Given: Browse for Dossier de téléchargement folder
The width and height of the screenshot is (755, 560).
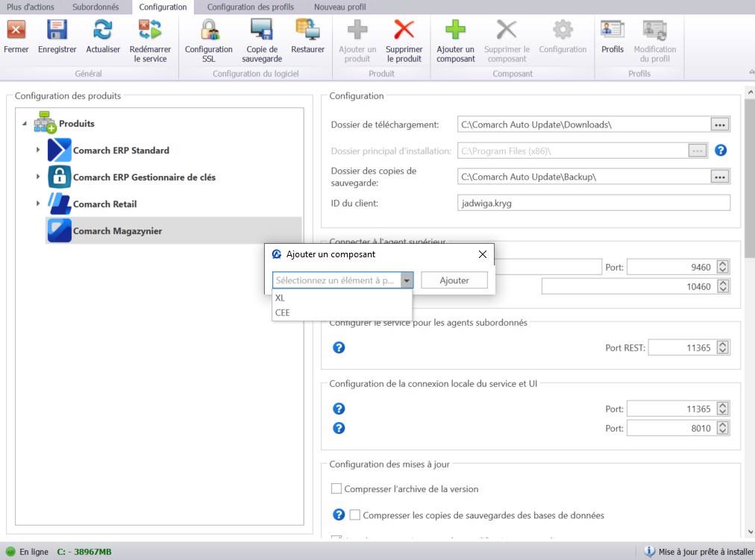Looking at the screenshot, I should point(720,125).
